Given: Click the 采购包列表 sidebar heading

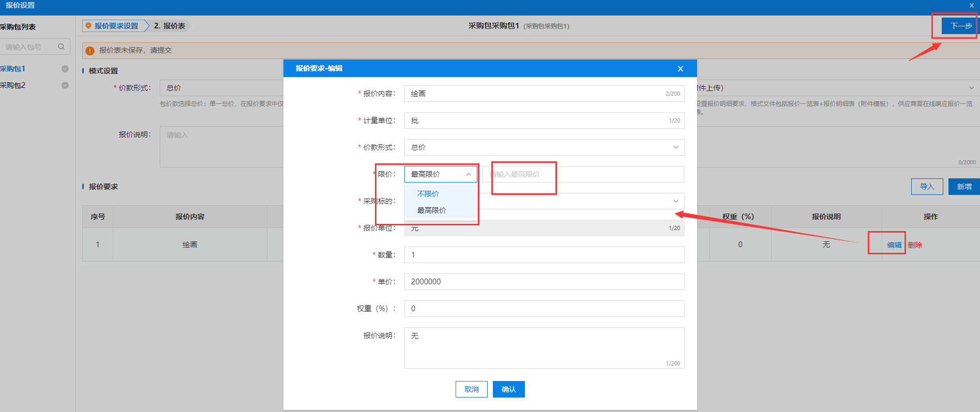Looking at the screenshot, I should pos(18,27).
